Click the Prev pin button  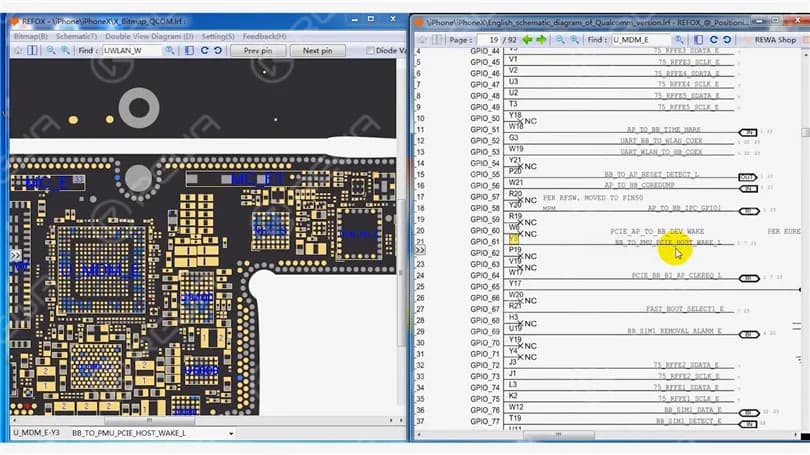pyautogui.click(x=258, y=51)
